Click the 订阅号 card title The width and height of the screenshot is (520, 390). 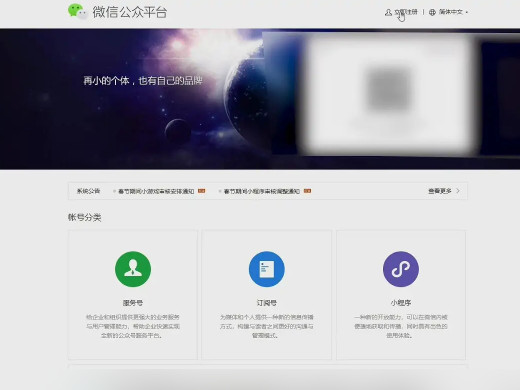pyautogui.click(x=267, y=303)
